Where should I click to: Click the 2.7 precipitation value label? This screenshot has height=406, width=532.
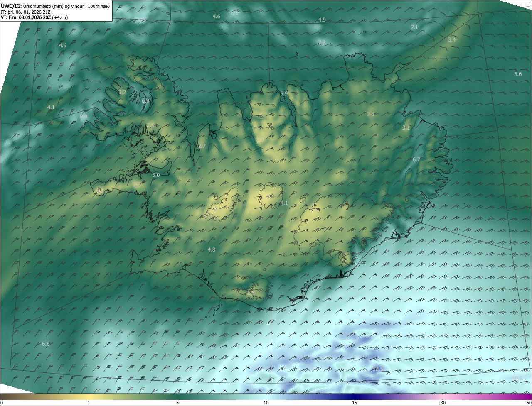tap(202, 146)
